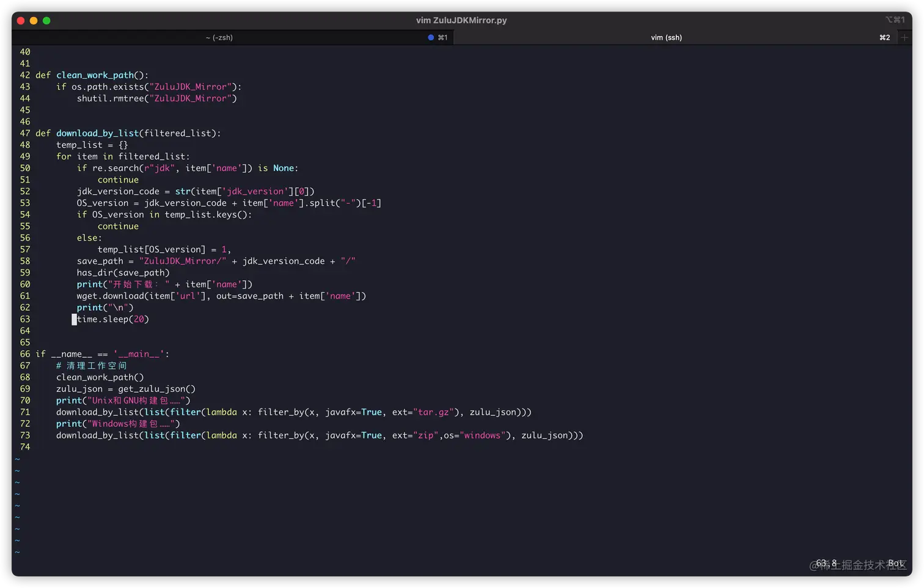Click the 'windows' zip download_by_list line
The width and height of the screenshot is (924, 588).
coord(320,435)
